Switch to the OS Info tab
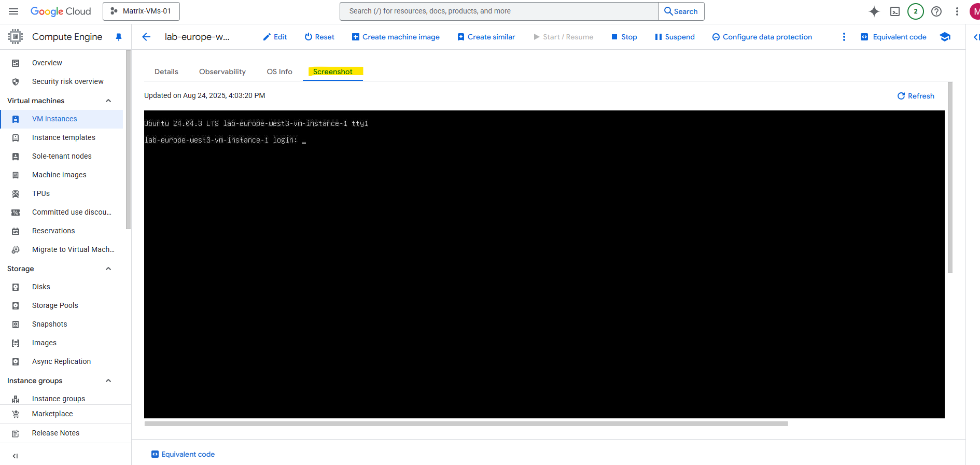 [279, 72]
